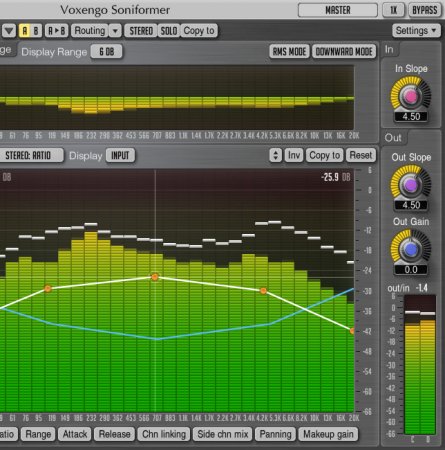The width and height of the screenshot is (445, 450).
Task: Switch to the Release parameter tab
Action: (114, 434)
